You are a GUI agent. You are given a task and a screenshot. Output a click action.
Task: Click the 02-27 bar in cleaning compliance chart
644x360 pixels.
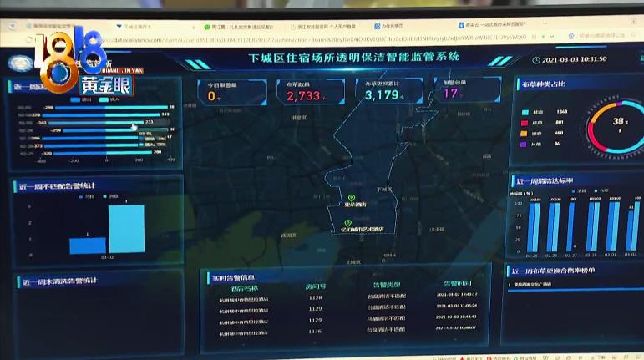tap(570, 226)
